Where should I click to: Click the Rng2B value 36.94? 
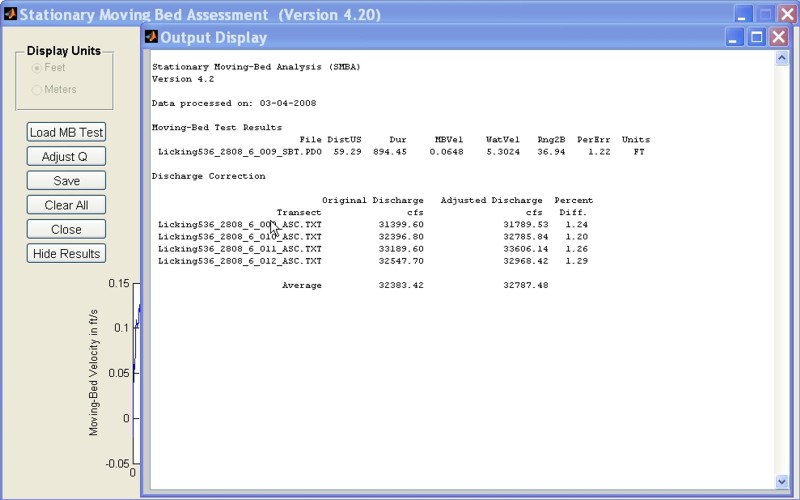(x=551, y=152)
